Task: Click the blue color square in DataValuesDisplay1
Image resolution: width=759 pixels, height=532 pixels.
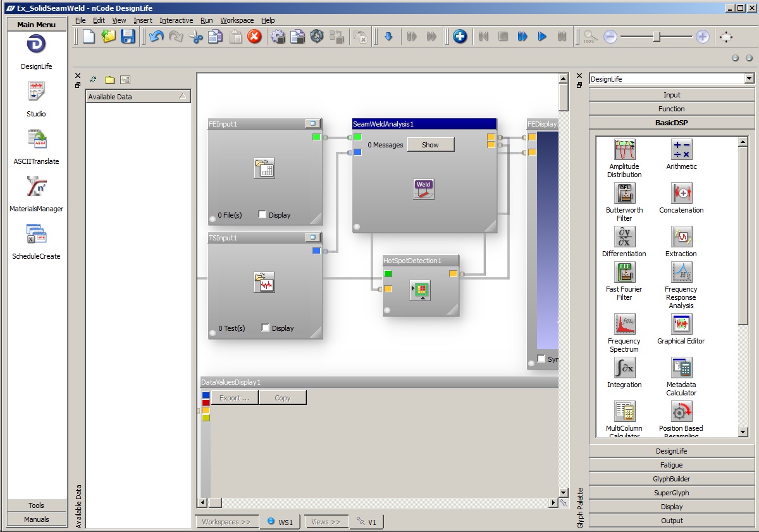Action: click(x=206, y=395)
